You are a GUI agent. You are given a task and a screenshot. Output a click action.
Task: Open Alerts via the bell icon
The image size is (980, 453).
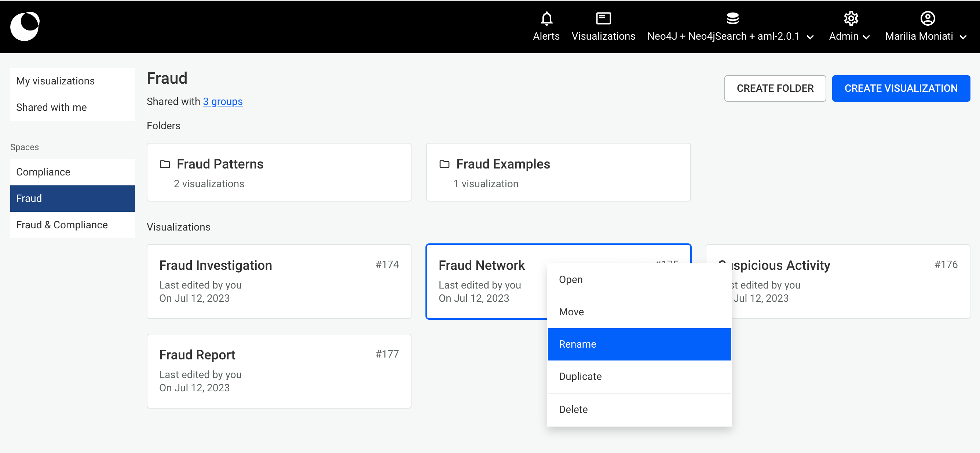[546, 18]
